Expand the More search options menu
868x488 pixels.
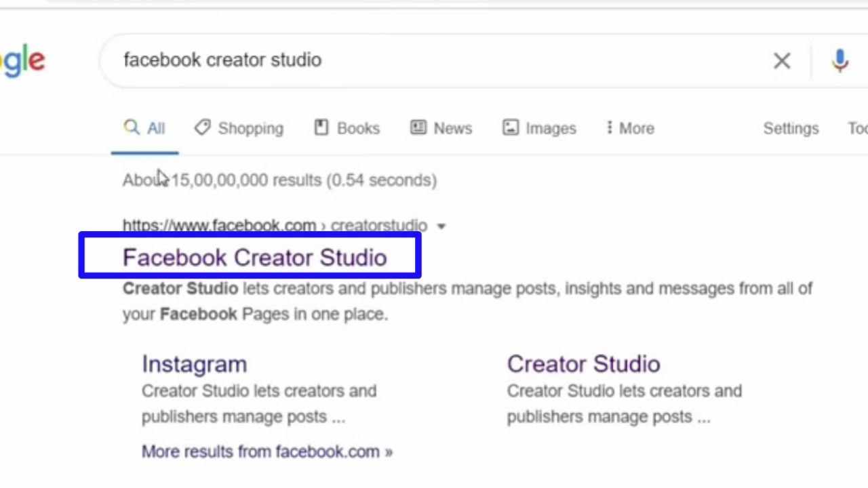pyautogui.click(x=630, y=128)
